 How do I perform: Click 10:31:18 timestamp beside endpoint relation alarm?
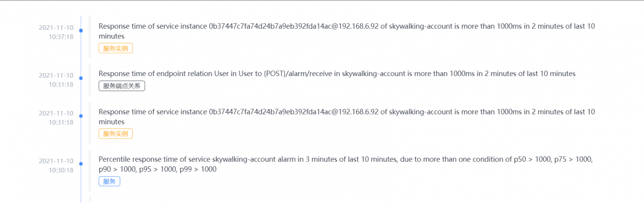(56, 80)
